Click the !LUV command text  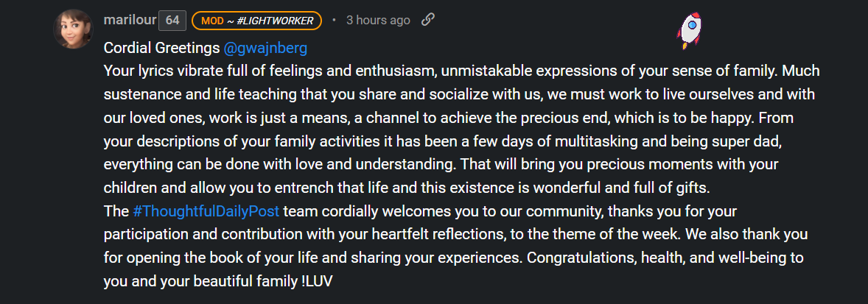[x=317, y=282]
